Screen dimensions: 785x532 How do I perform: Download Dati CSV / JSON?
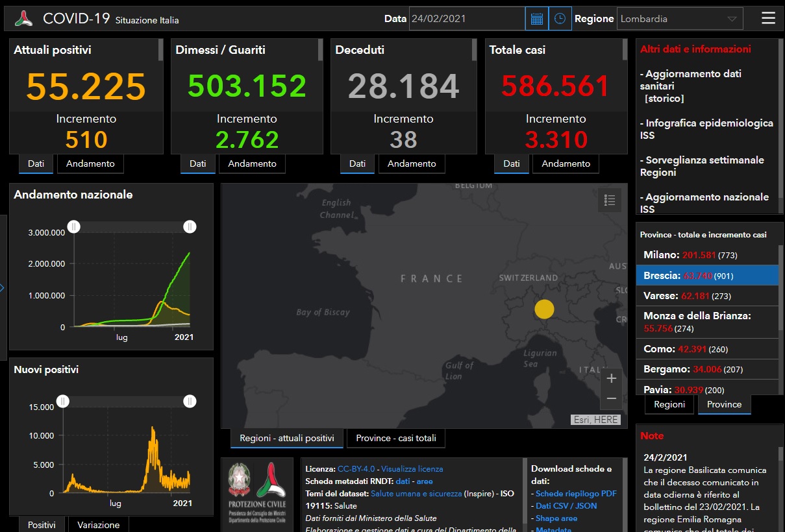tap(566, 506)
